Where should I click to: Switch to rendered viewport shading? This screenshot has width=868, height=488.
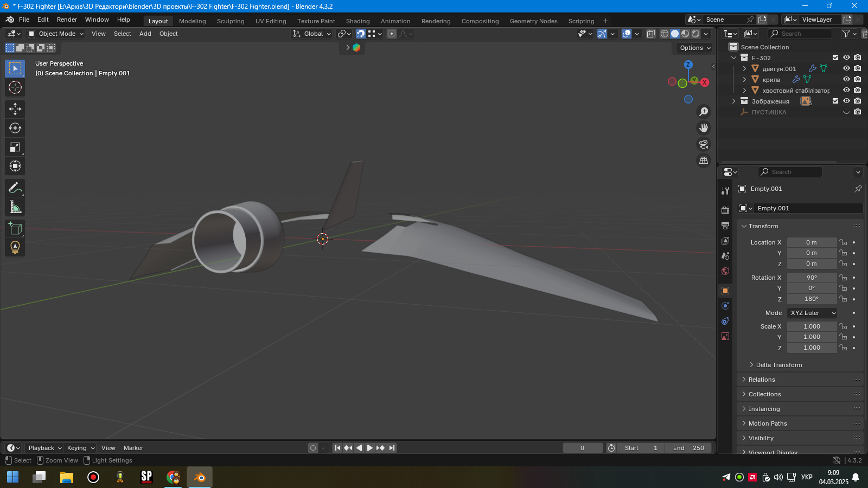tap(695, 34)
